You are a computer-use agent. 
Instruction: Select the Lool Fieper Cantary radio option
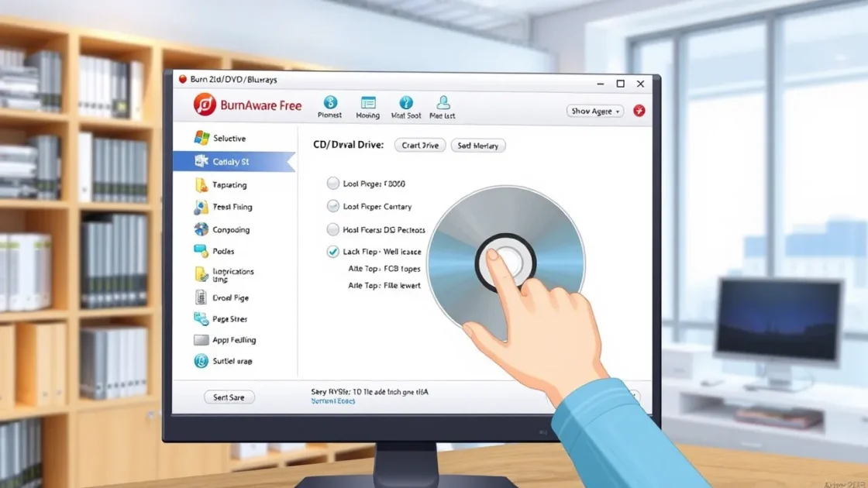click(333, 206)
